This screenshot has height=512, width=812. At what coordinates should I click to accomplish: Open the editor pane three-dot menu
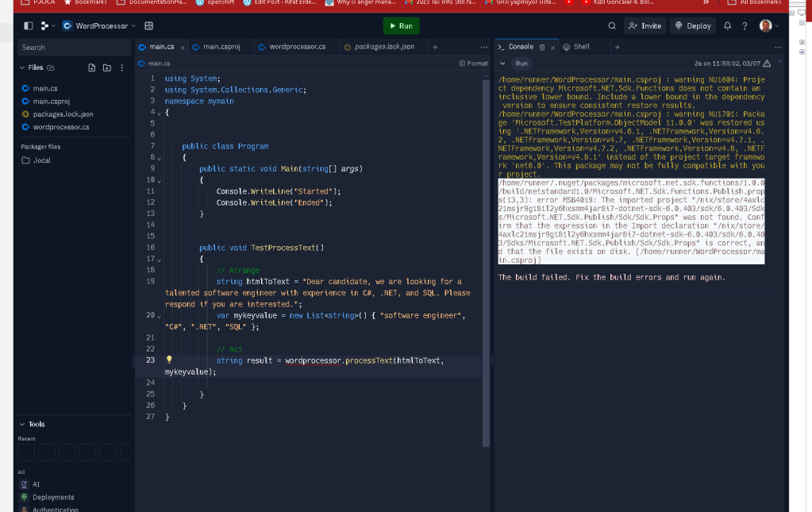click(x=483, y=47)
